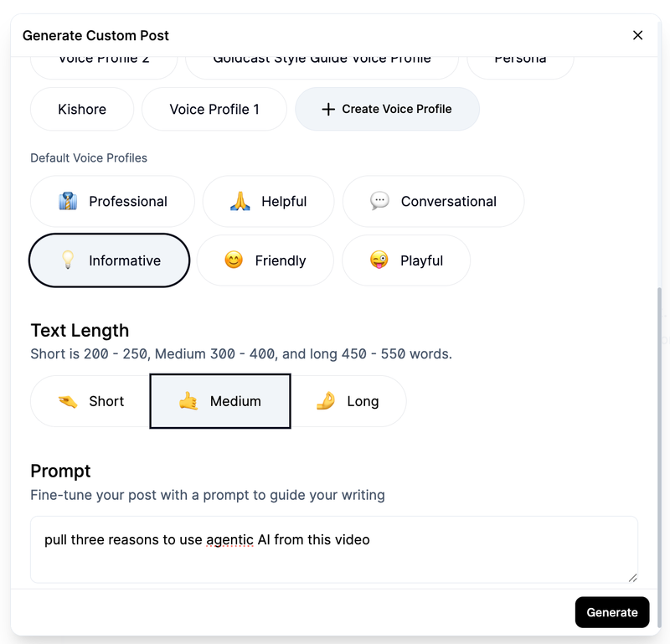Click the OK-hand icon on Long
Screen dimensions: 670x644
(x=324, y=400)
